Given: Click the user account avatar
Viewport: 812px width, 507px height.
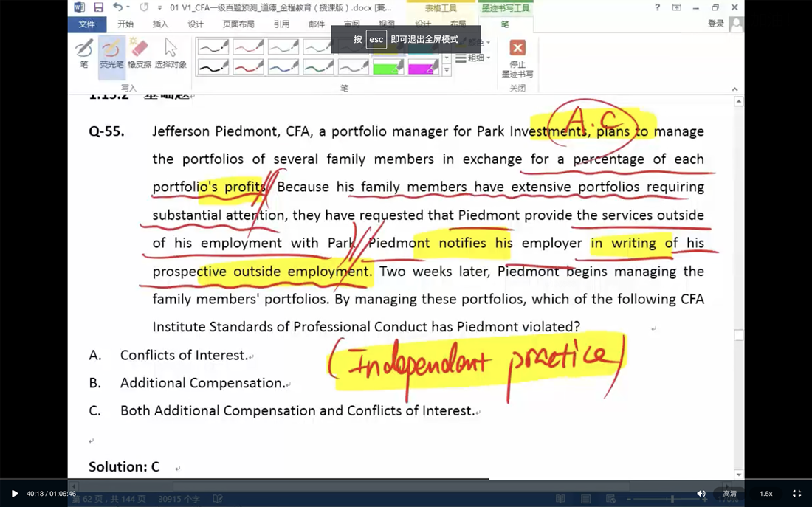Looking at the screenshot, I should (x=736, y=24).
